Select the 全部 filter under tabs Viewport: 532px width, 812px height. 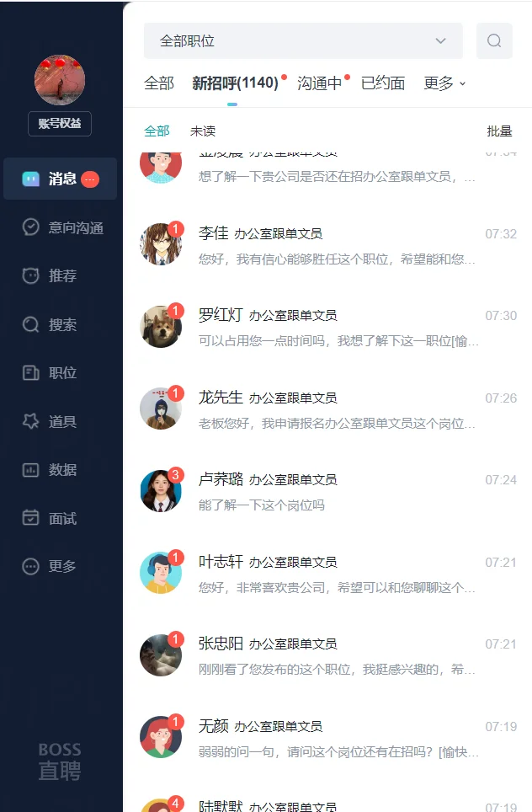157,131
